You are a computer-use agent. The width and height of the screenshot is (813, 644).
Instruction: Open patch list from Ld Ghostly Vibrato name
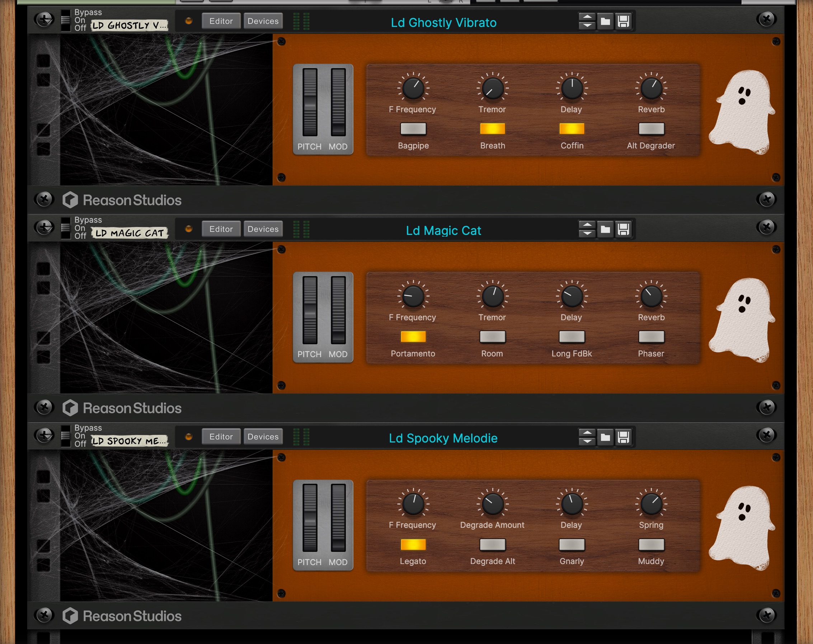pyautogui.click(x=443, y=22)
